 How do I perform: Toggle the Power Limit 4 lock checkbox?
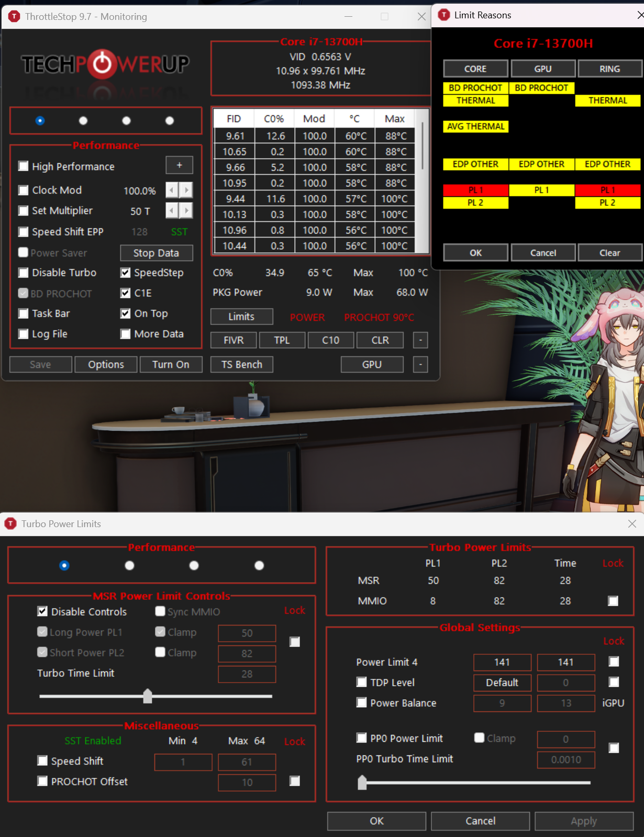tap(614, 662)
